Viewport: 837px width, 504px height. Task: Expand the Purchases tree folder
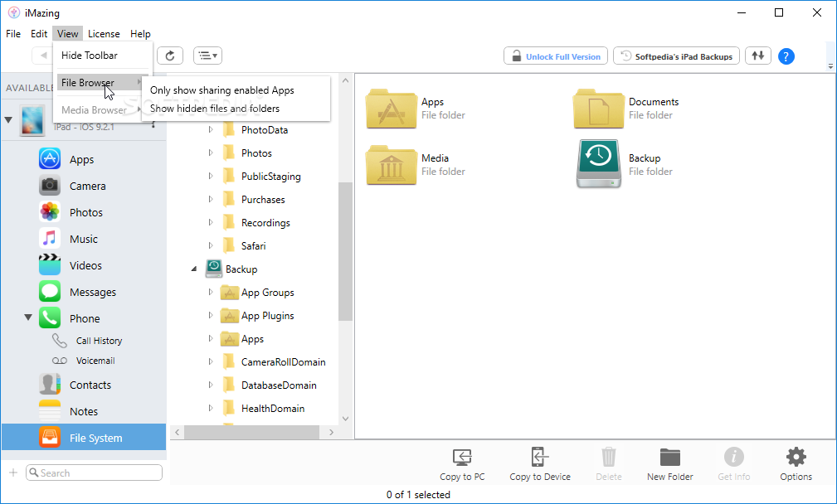[x=211, y=200]
